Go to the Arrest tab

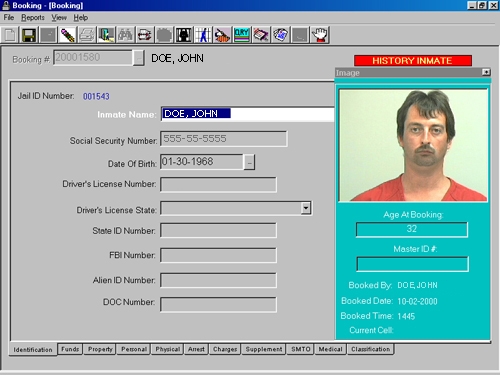196,349
